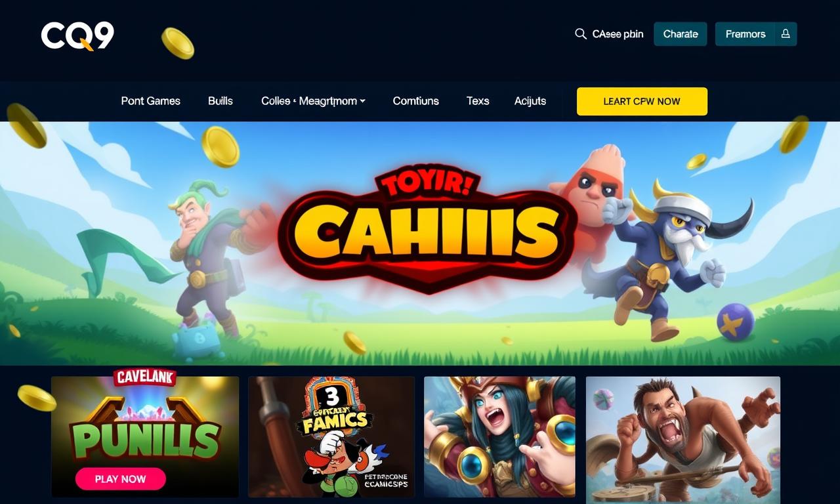Click the user profile icon in Premors button

[x=786, y=34]
